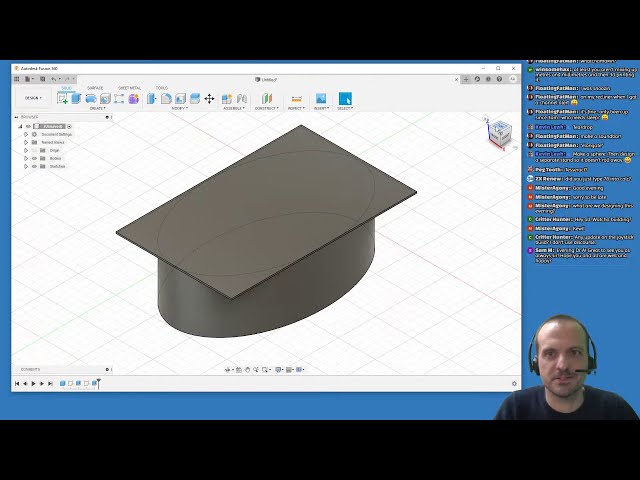This screenshot has height=480, width=640.
Task: Hide the Sketches folder via eye icon
Action: 34,166
